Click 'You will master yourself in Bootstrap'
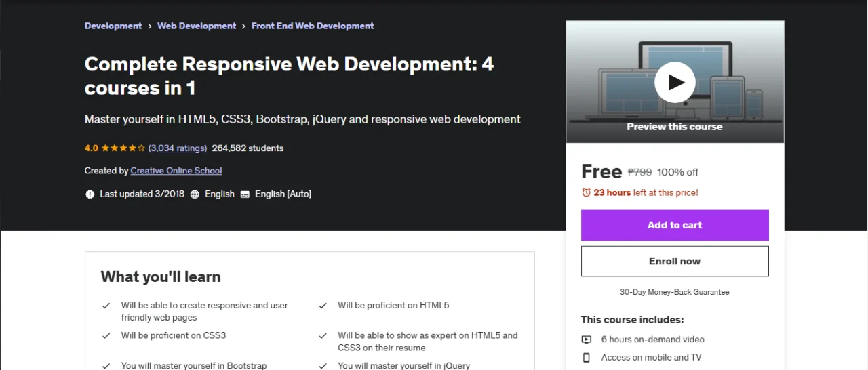The image size is (868, 370). 194,365
